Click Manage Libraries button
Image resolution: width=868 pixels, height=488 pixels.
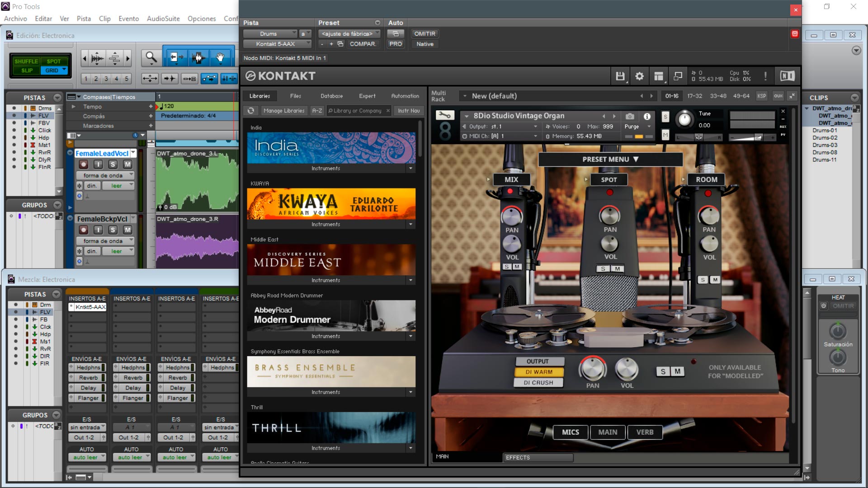(x=284, y=111)
